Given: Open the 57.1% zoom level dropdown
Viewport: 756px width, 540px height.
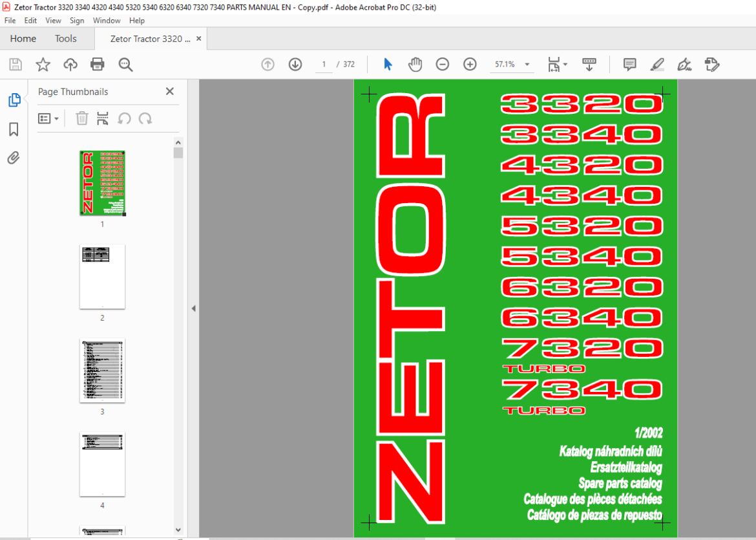Looking at the screenshot, I should 527,65.
